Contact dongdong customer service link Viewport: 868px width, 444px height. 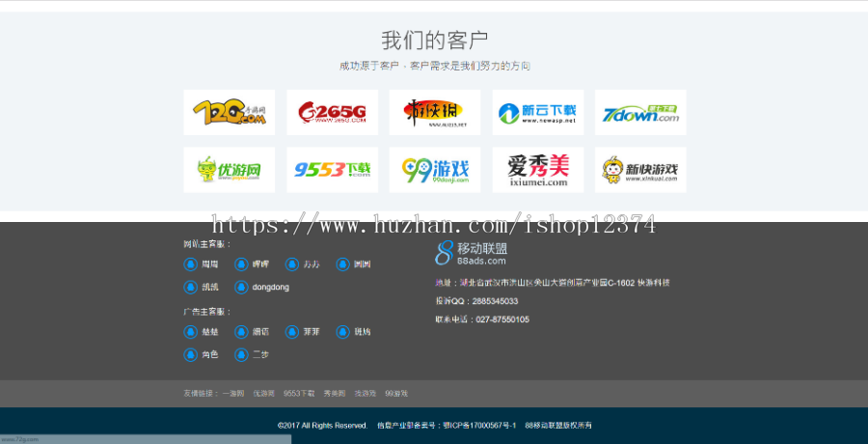270,287
